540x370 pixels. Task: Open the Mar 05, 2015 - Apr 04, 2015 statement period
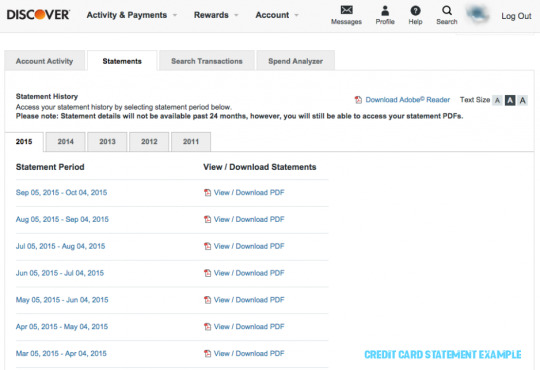(x=61, y=353)
